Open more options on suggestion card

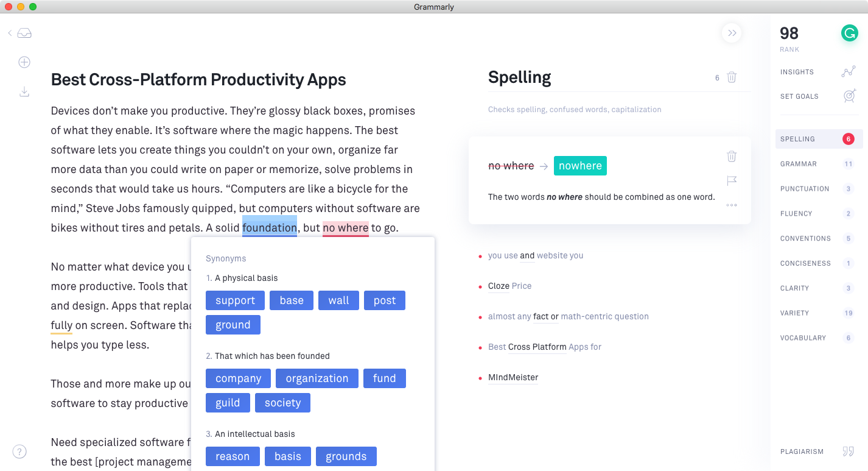pyautogui.click(x=732, y=205)
